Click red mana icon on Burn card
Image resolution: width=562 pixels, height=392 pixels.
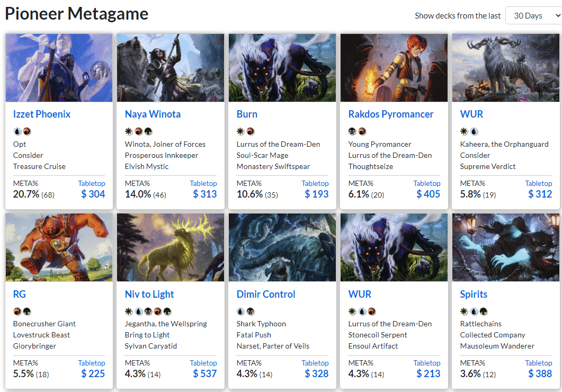pos(250,131)
